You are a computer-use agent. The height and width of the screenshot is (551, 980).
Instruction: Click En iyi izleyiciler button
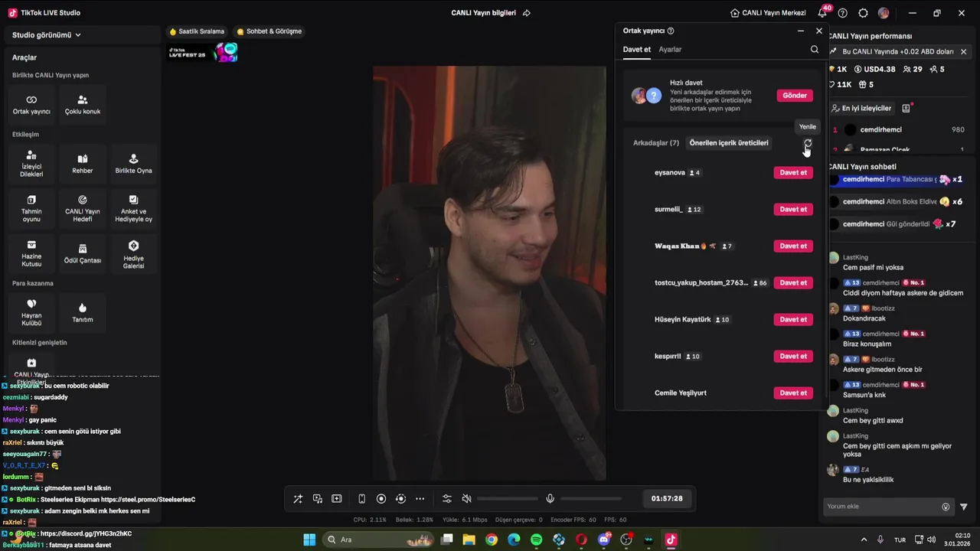862,109
